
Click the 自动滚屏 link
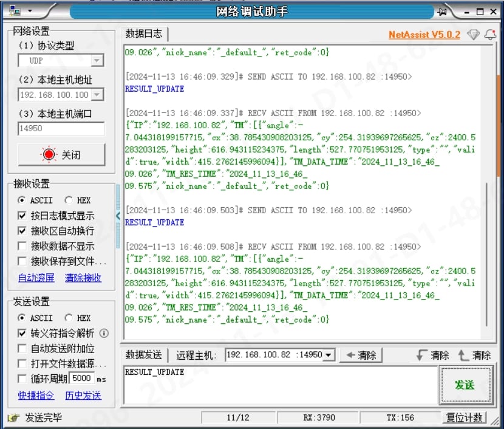(36, 278)
